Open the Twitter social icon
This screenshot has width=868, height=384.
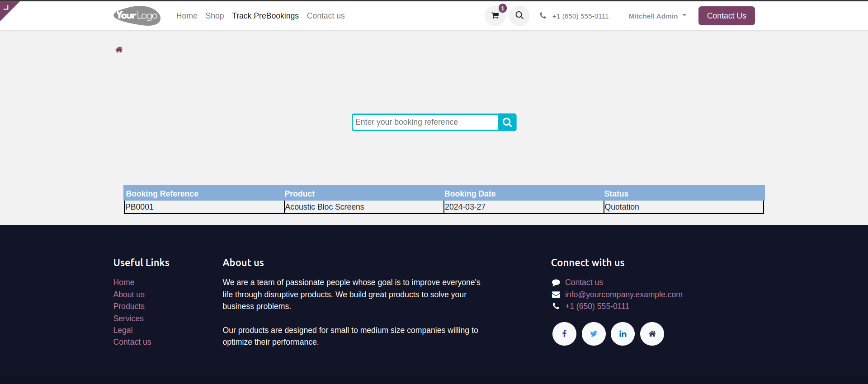coord(594,334)
